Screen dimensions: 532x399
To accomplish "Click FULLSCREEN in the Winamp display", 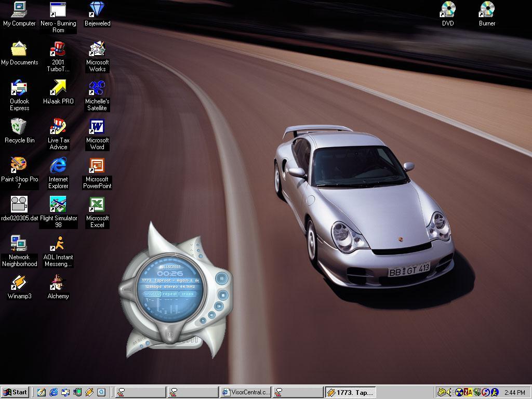I will click(x=170, y=267).
